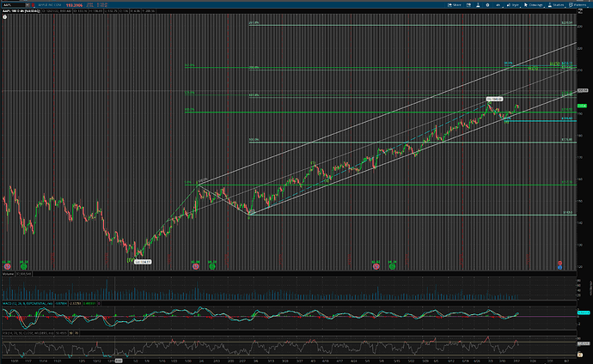Click the icon right of Share
This screenshot has width=593, height=364.
[x=468, y=5]
